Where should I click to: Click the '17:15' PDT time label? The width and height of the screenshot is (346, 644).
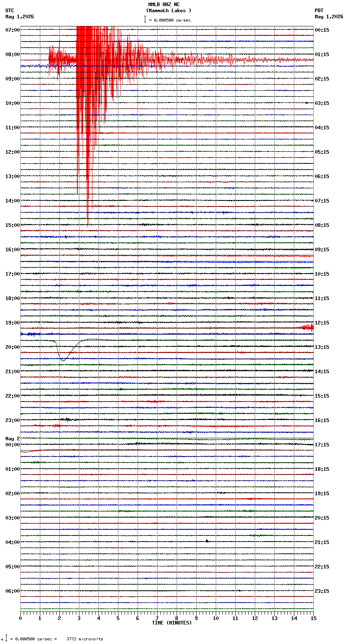coord(322,445)
